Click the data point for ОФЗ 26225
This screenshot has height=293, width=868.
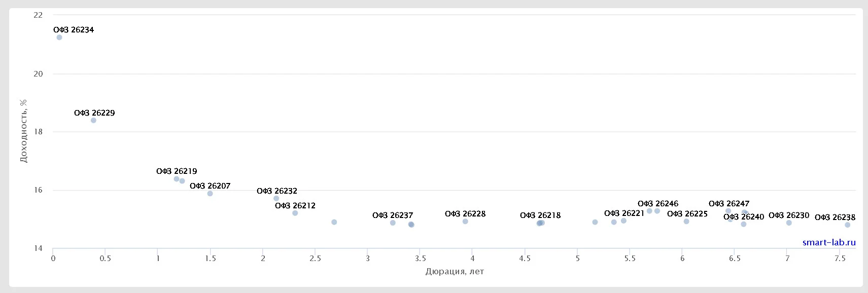click(x=686, y=222)
